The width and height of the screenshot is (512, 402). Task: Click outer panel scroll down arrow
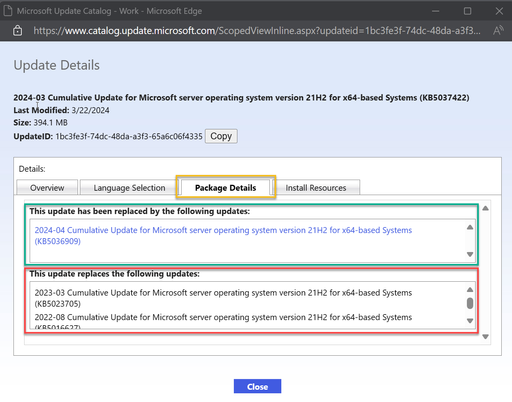(x=486, y=337)
